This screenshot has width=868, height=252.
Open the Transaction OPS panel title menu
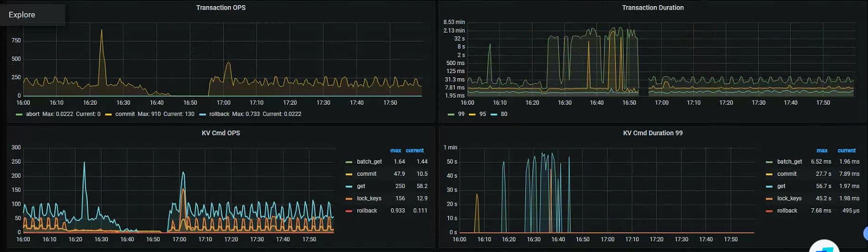click(221, 8)
